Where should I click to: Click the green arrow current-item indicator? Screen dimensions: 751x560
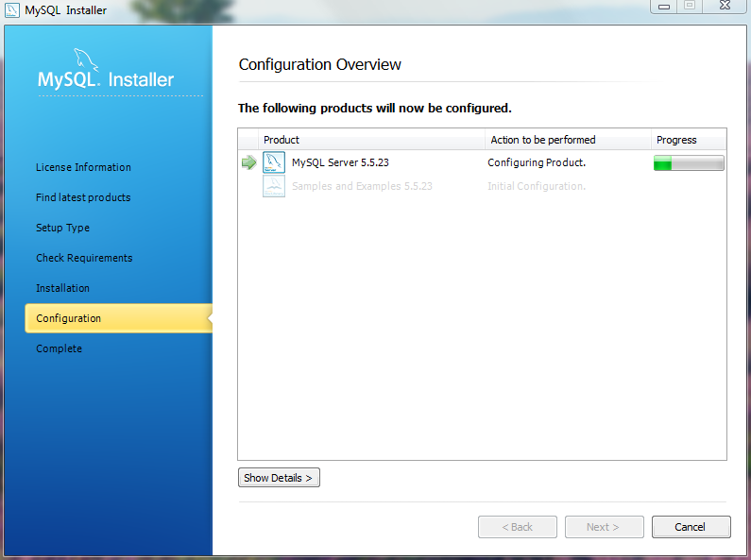[x=249, y=162]
